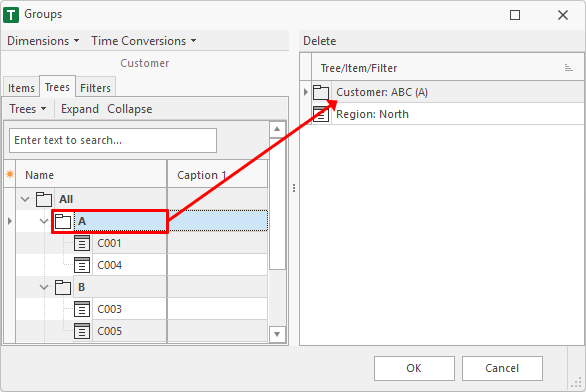The image size is (586, 392).
Task: Select the Region: North entry
Action: coord(448,114)
